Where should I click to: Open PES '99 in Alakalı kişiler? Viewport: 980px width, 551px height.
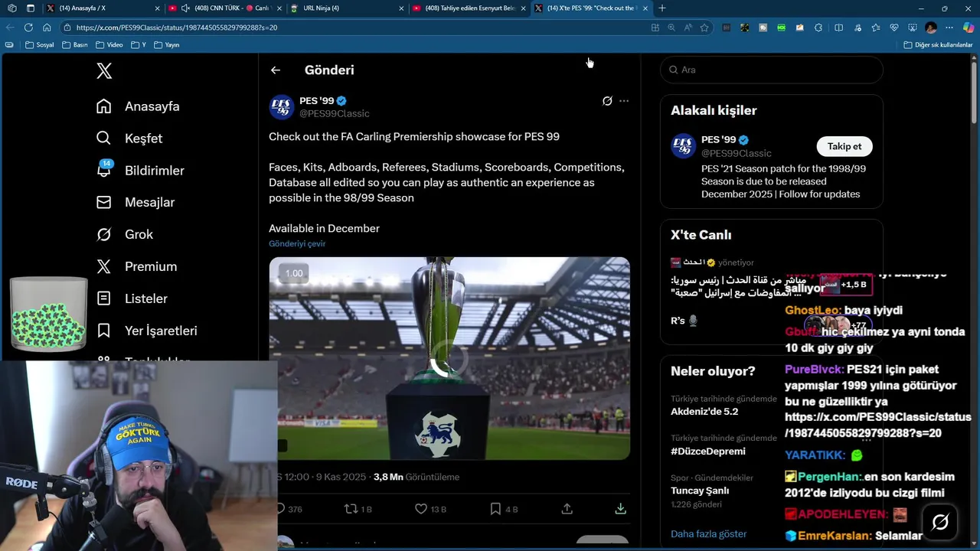click(x=719, y=140)
